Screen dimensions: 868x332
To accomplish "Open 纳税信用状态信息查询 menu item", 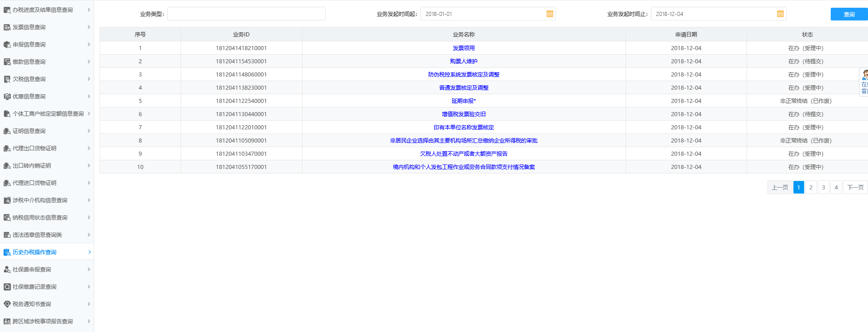I will [x=40, y=218].
